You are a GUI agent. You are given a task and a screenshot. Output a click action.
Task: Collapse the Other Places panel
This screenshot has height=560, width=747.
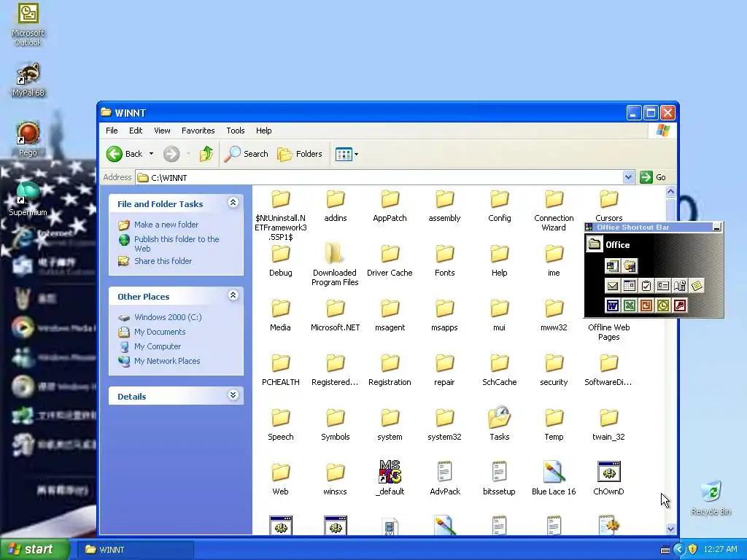tap(233, 295)
